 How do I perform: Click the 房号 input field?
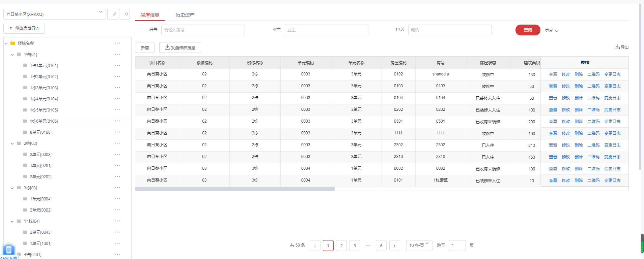[x=203, y=30]
